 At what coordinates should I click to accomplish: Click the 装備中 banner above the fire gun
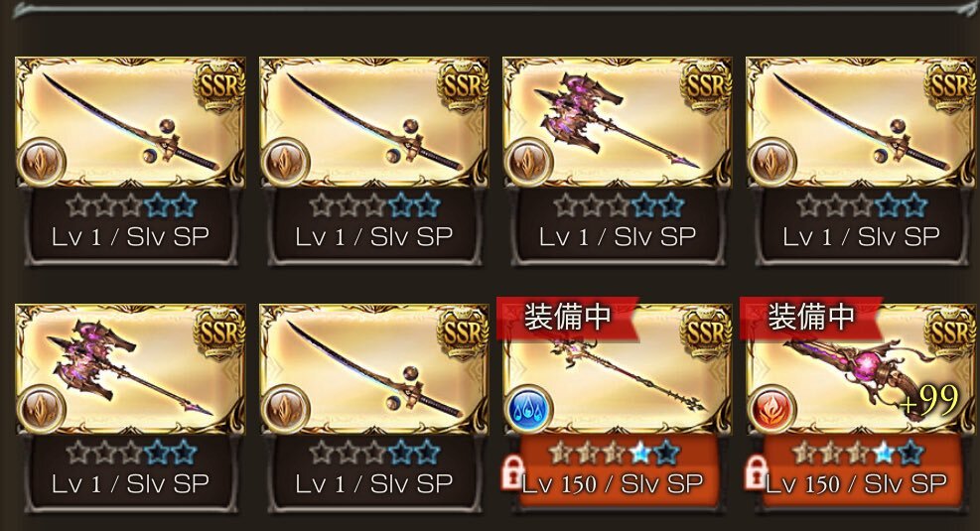coord(810,318)
